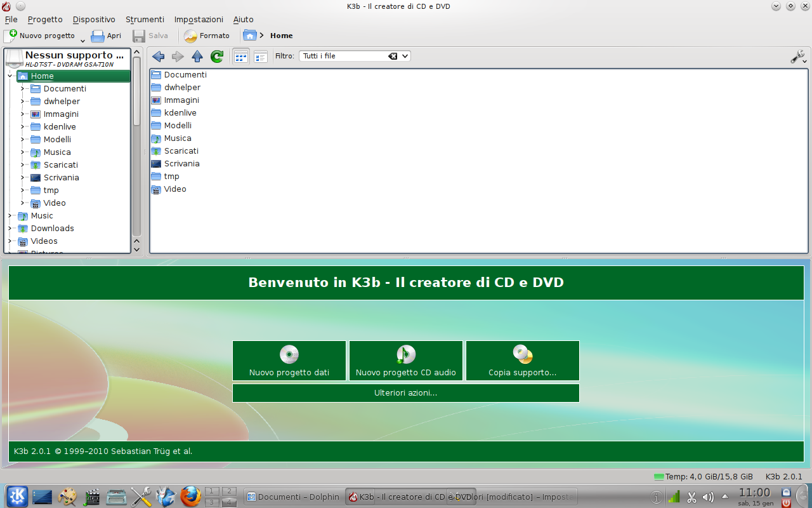Show hidden system tray icons
The height and width of the screenshot is (508, 812).
(x=725, y=497)
